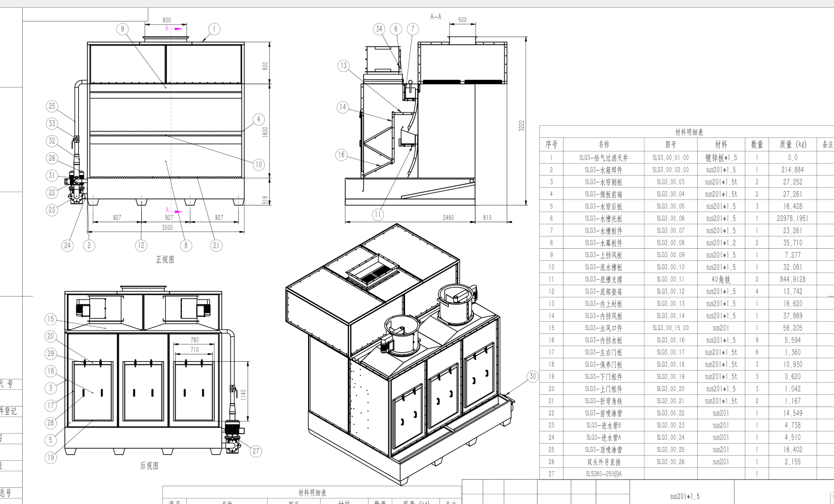This screenshot has height=504, width=834.
Task: Click balloon callout 23 near the pump
Action: pyautogui.click(x=52, y=210)
